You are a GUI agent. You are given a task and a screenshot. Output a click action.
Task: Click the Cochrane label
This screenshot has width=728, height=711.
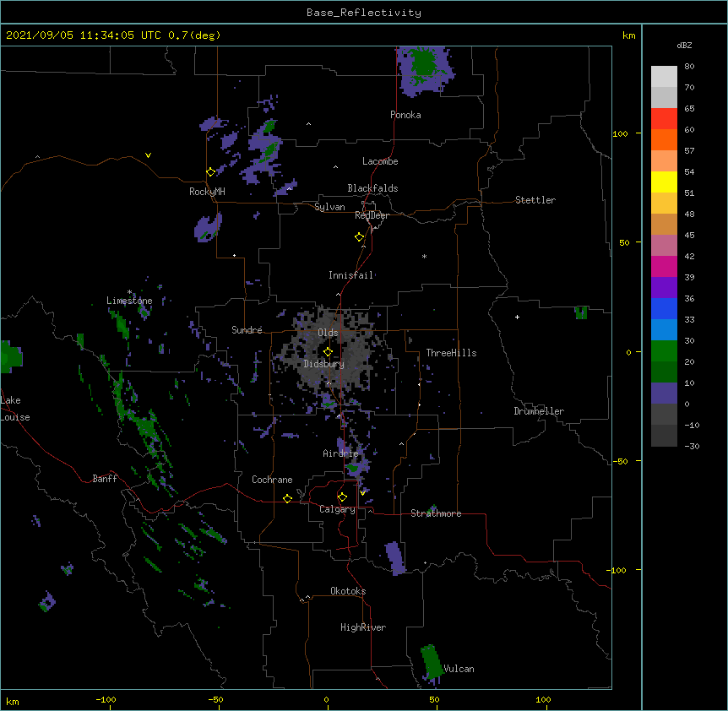(x=272, y=480)
